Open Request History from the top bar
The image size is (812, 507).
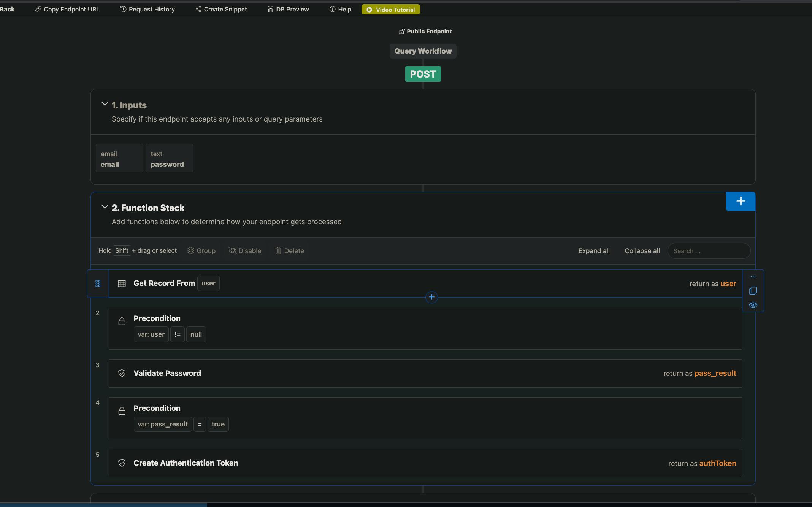point(147,9)
